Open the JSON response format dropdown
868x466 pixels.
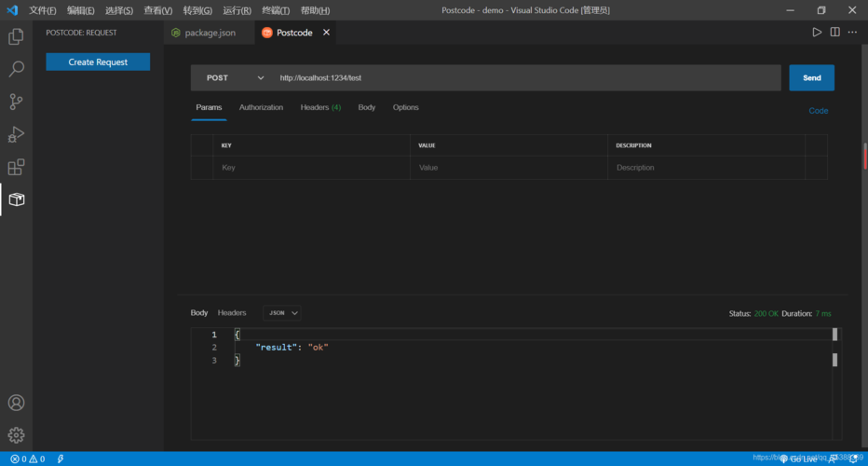pos(282,312)
